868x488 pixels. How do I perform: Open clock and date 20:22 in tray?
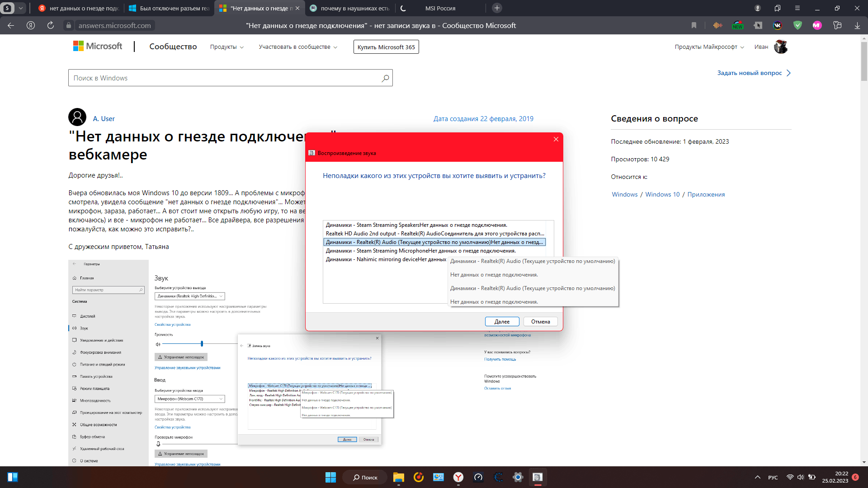pos(835,477)
